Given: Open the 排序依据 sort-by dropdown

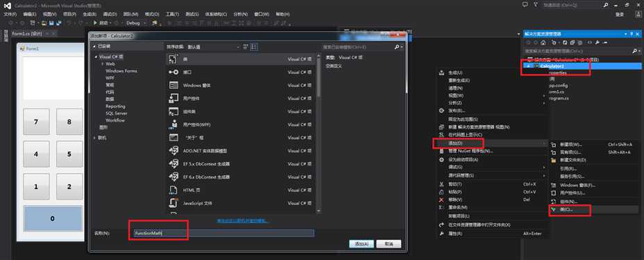Looking at the screenshot, I should pyautogui.click(x=213, y=47).
